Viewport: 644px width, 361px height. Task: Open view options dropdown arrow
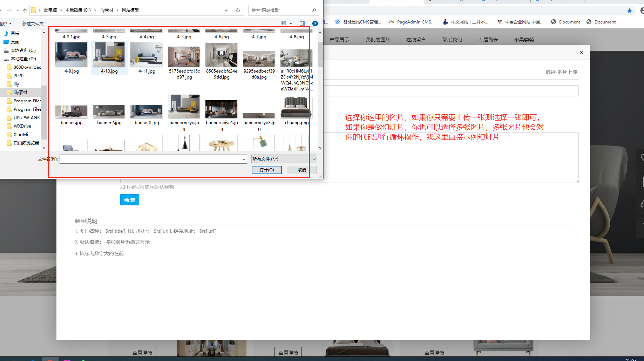[x=291, y=23]
